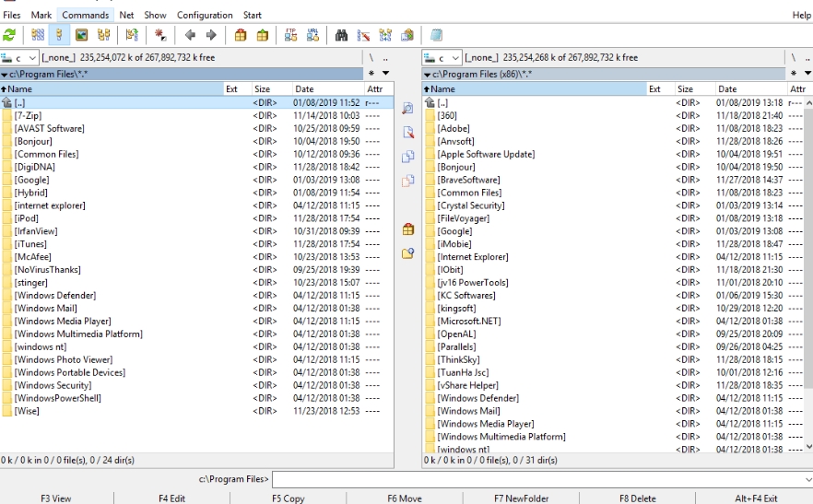The height and width of the screenshot is (504, 813).
Task: Open the Mark menu
Action: pos(41,15)
